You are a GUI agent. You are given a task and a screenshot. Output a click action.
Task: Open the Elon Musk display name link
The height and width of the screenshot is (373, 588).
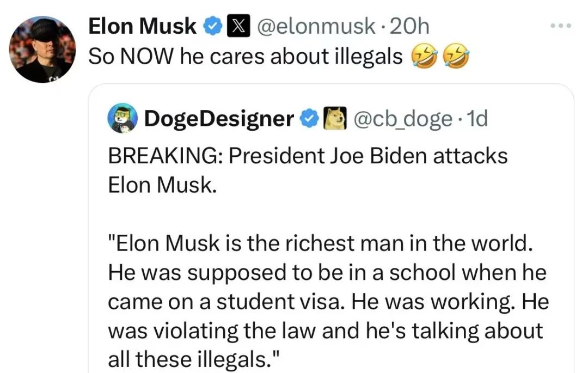pyautogui.click(x=142, y=26)
